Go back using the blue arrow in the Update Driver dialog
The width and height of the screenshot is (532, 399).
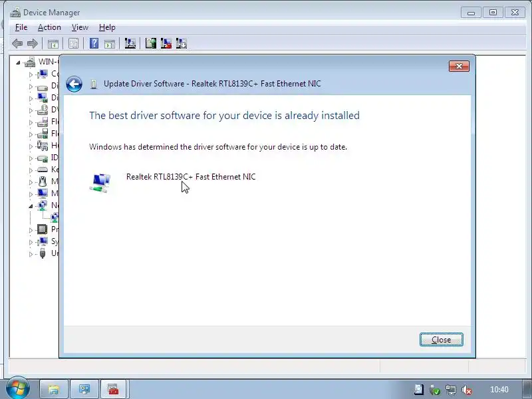point(74,84)
